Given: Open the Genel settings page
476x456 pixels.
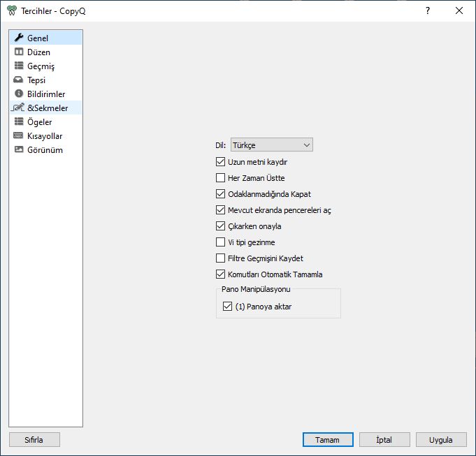Looking at the screenshot, I should tap(46, 38).
